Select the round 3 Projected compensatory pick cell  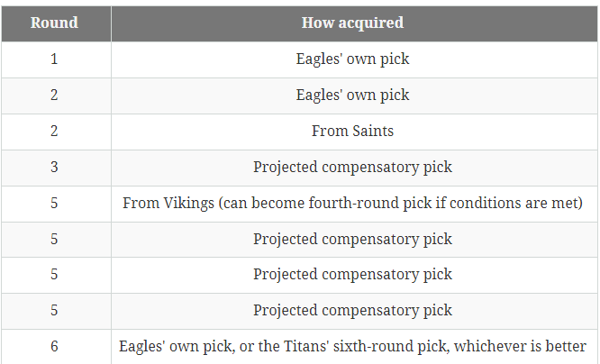click(x=352, y=168)
